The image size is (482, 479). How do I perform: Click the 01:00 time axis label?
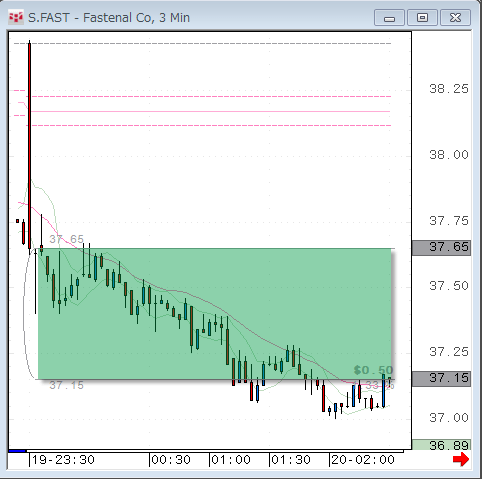231,460
